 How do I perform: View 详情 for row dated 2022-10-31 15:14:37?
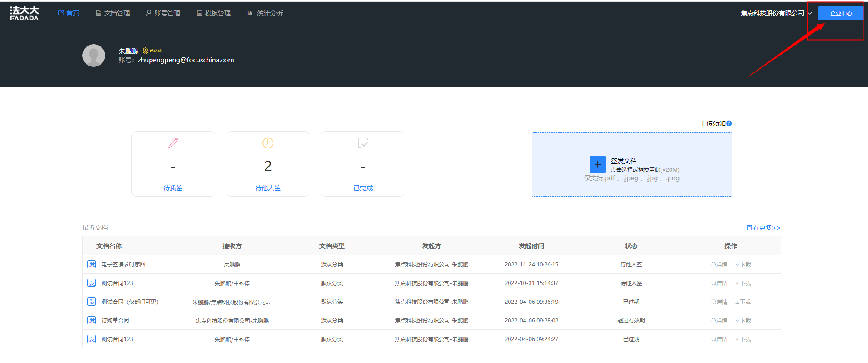[719, 283]
